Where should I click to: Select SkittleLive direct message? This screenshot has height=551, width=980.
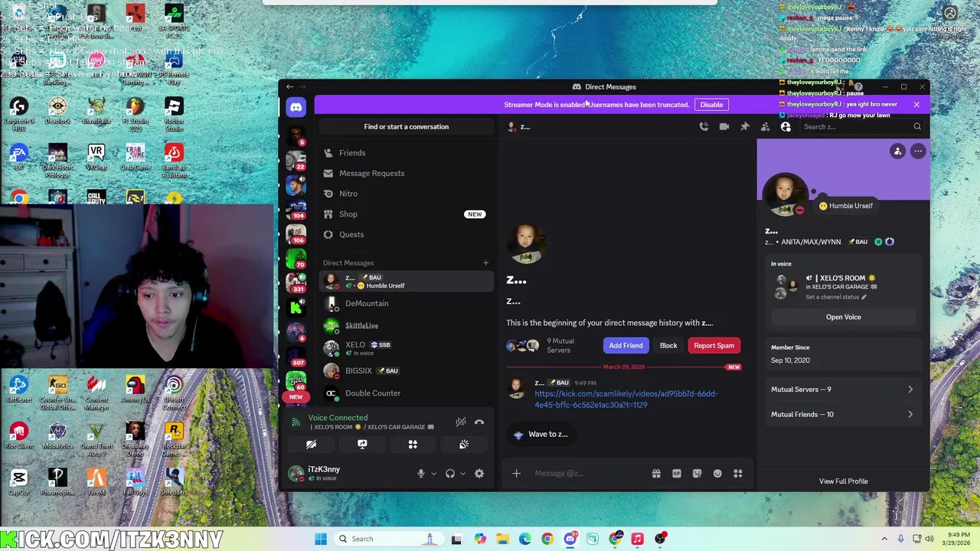pyautogui.click(x=407, y=326)
